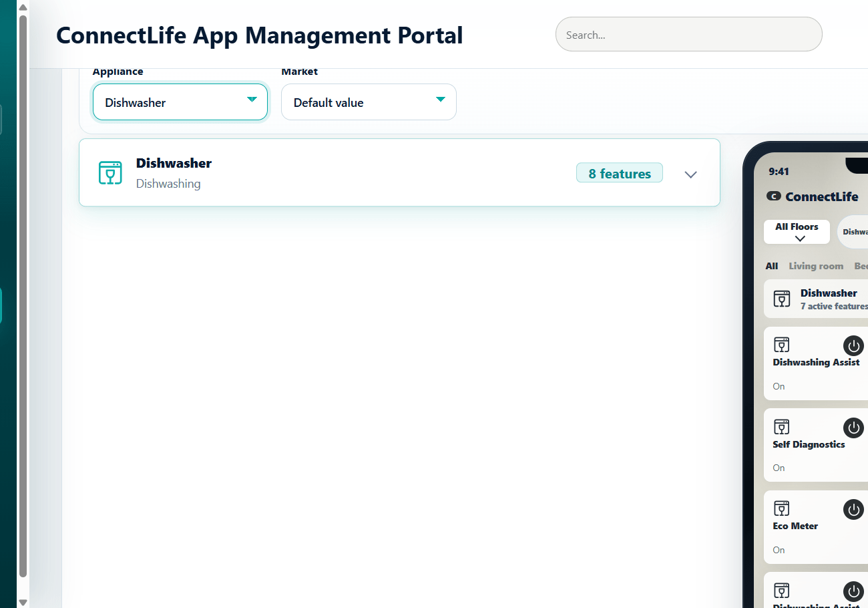Viewport: 868px width, 608px height.
Task: Click the Self Diagnostics label in phone preview
Action: click(x=809, y=444)
